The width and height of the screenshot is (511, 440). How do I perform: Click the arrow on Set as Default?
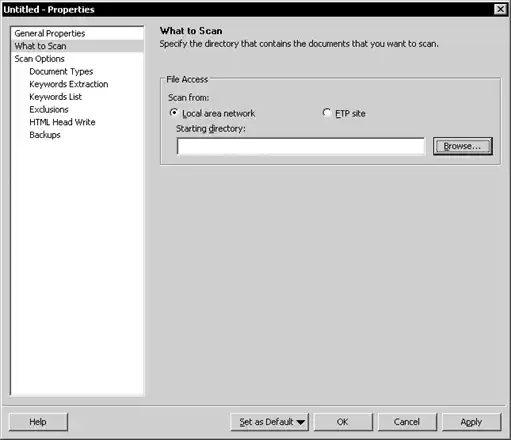coord(301,422)
